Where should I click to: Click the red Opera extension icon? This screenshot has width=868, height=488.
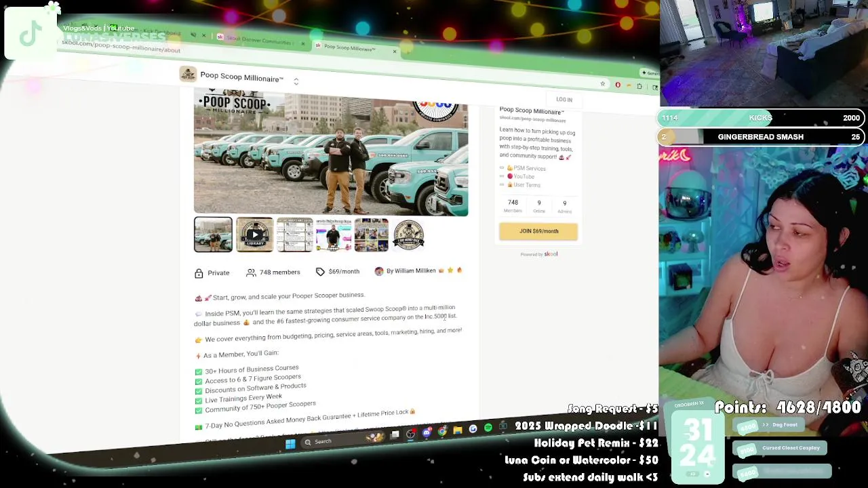(x=618, y=85)
